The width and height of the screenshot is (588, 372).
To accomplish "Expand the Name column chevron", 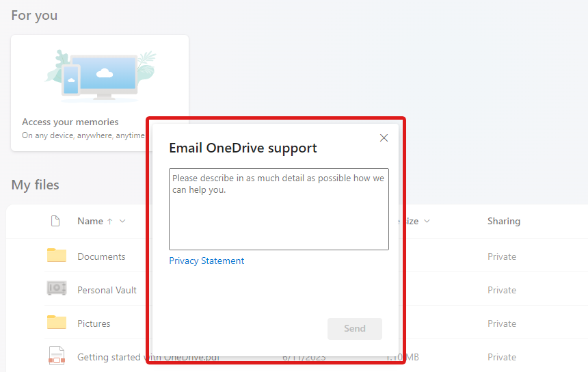I will tap(122, 222).
